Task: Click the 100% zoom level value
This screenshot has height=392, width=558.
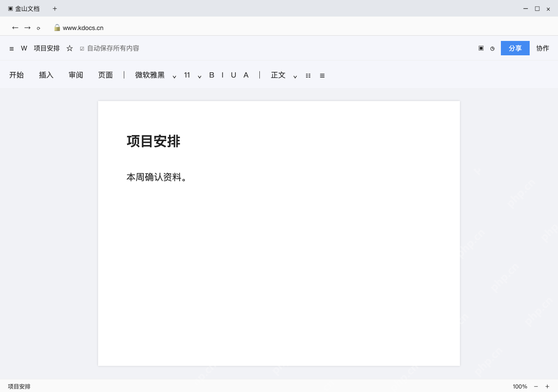Action: pos(520,386)
